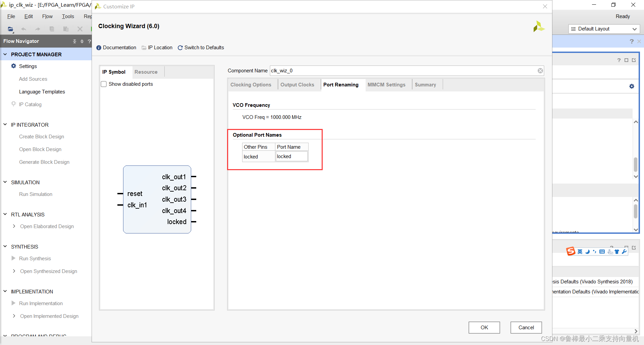Click the Sogou wrench settings icon
The image size is (644, 345).
pos(624,252)
